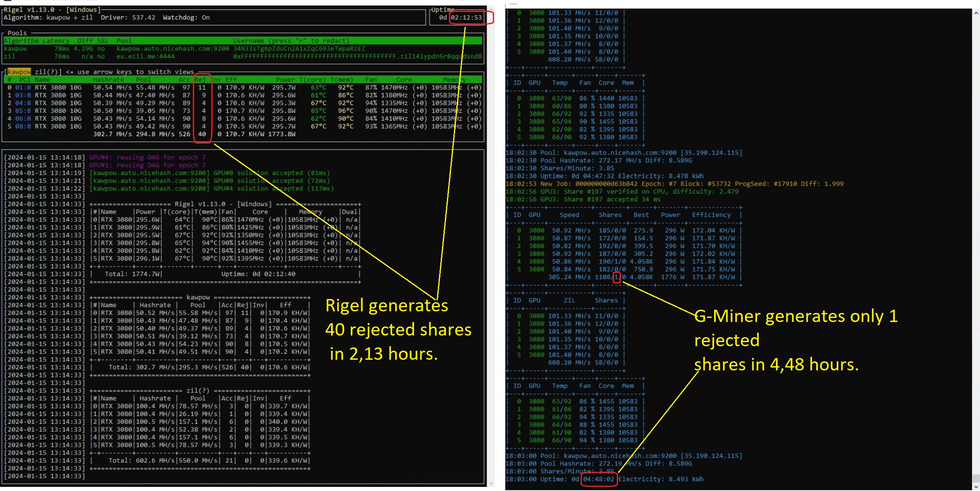Image resolution: width=980 pixels, height=491 pixels.
Task: Click the Rigel uptime value 02:12:53
Action: [x=466, y=18]
